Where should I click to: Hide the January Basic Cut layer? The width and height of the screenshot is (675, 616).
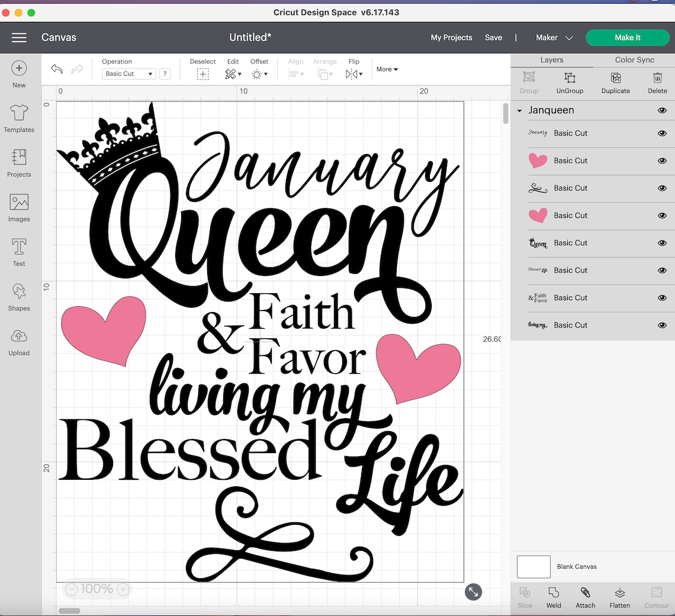coord(662,133)
